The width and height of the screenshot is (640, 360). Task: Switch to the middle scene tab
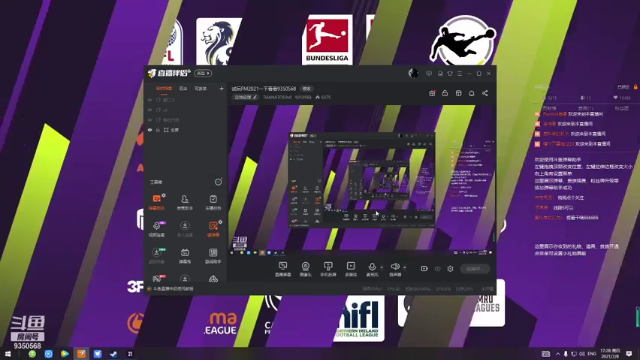click(183, 89)
